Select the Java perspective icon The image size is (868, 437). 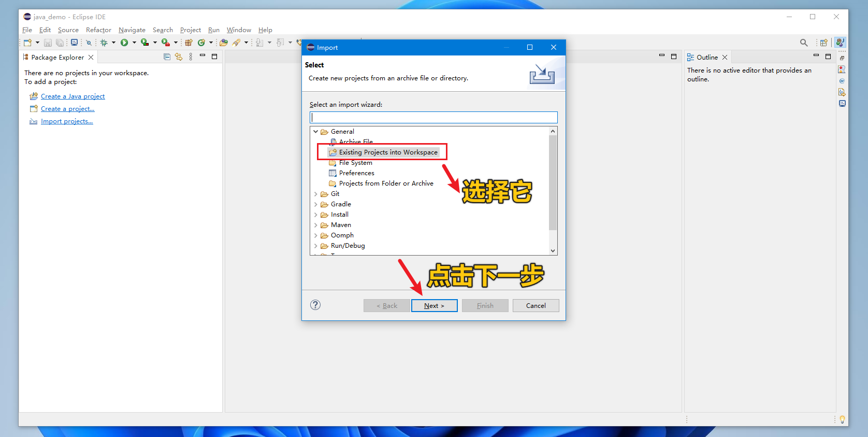[840, 43]
